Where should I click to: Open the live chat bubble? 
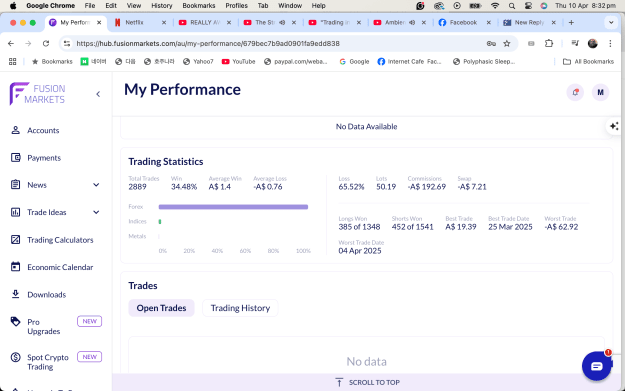[x=597, y=366]
